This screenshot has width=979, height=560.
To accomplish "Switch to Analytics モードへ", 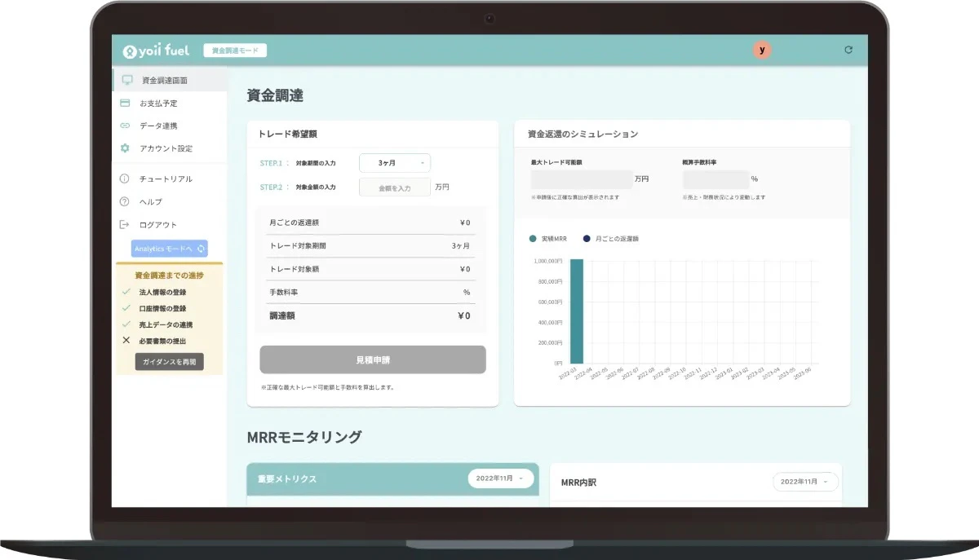I will point(171,248).
